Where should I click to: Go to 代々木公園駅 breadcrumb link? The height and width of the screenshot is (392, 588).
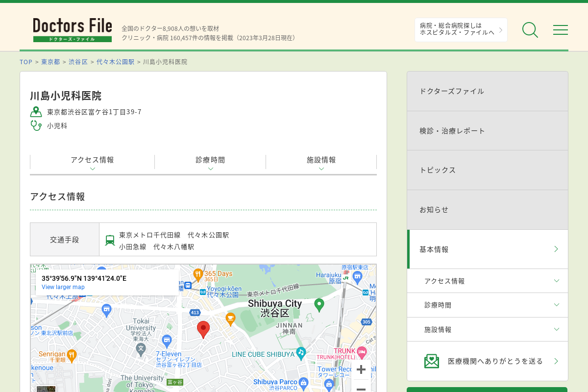click(115, 62)
